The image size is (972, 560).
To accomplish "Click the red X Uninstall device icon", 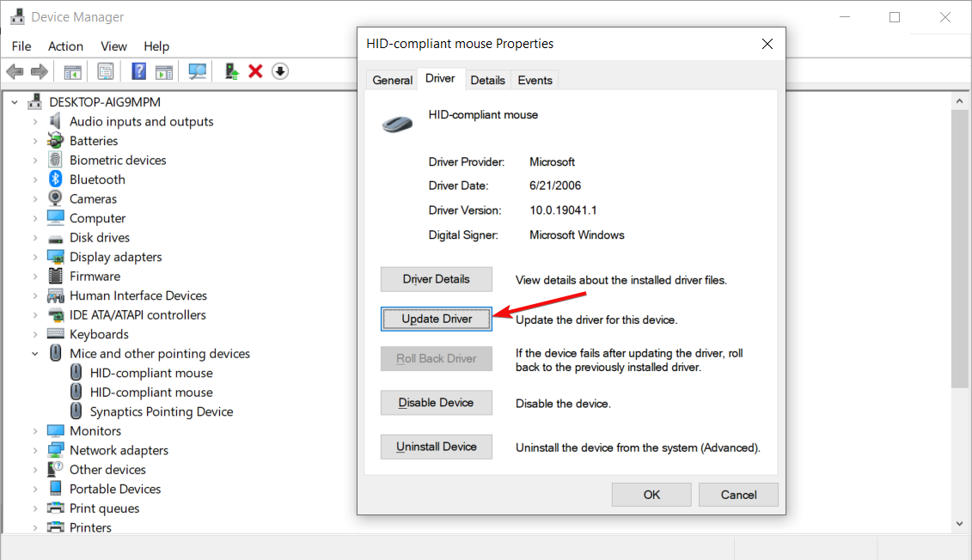I will click(x=255, y=71).
